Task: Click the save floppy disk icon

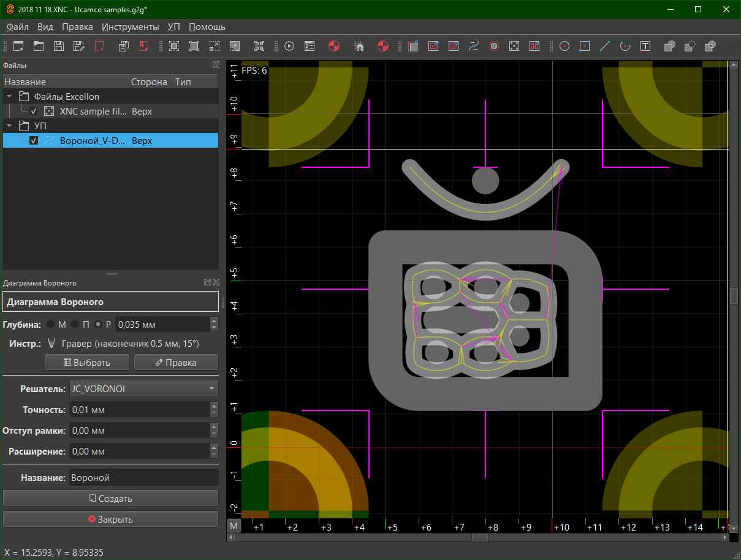Action: click(x=58, y=46)
